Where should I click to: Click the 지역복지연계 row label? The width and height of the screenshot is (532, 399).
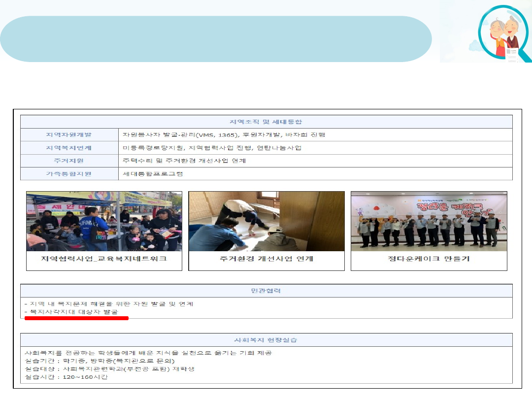tap(69, 148)
